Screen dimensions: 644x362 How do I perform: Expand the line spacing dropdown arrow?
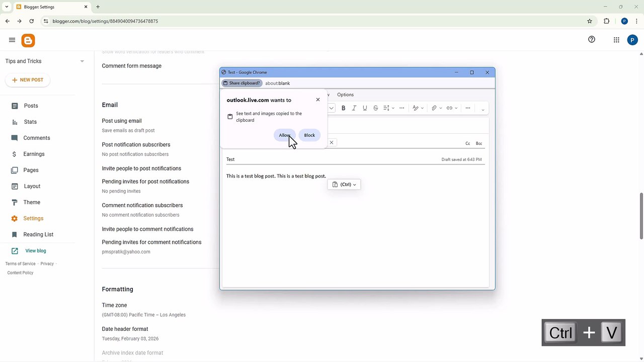pos(393,108)
